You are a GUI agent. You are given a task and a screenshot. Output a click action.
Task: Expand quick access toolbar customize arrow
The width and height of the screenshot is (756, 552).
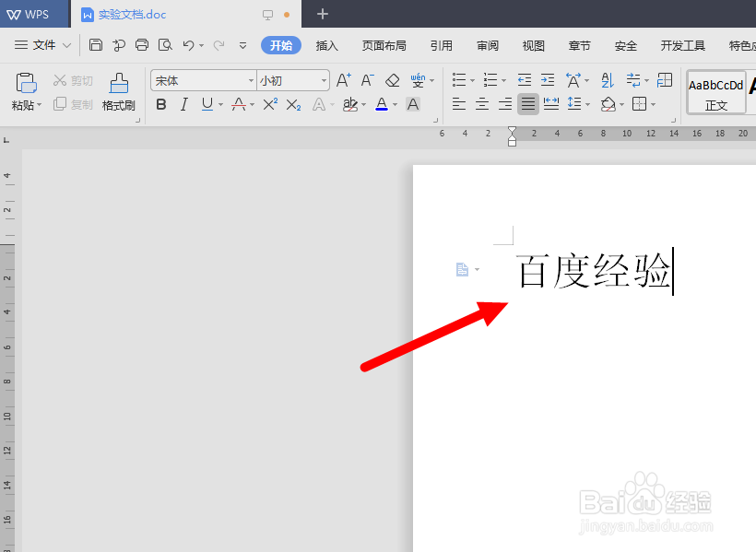tap(243, 46)
